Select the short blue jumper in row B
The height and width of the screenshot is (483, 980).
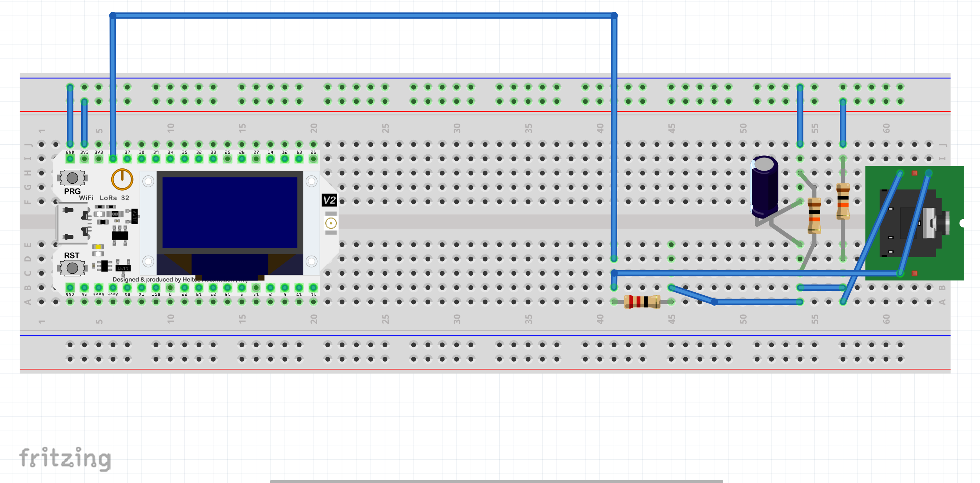tap(822, 287)
